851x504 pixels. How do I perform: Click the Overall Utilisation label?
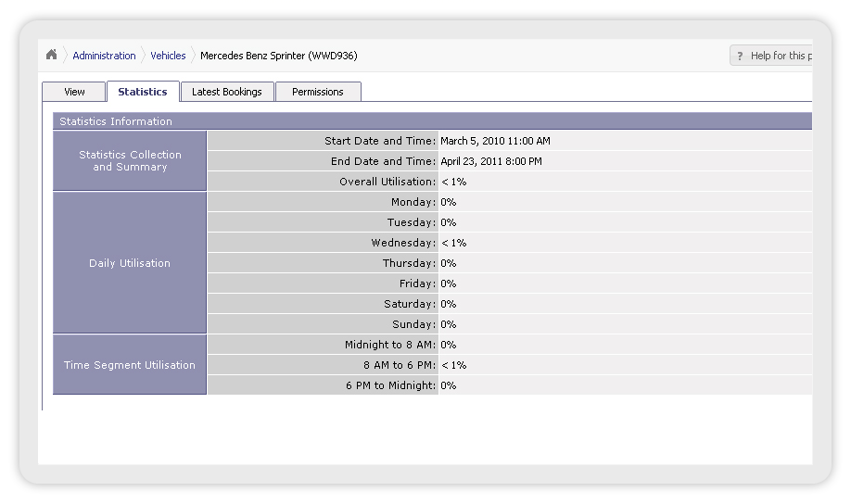click(387, 182)
